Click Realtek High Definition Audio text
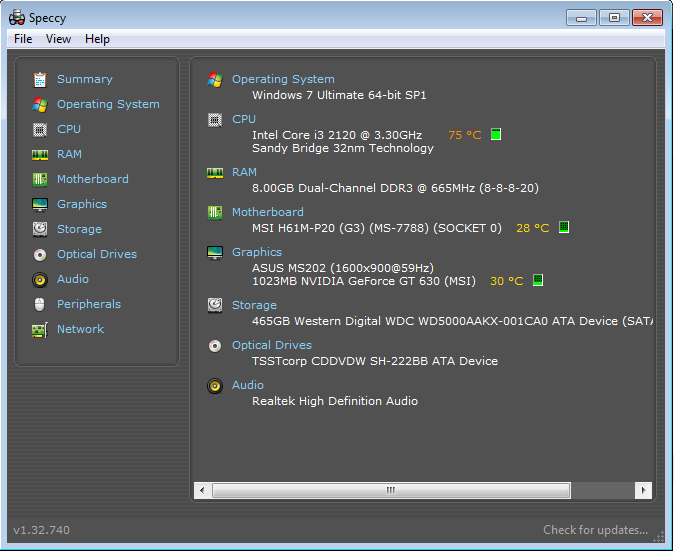Viewport: 674px width, 555px height. tap(335, 401)
